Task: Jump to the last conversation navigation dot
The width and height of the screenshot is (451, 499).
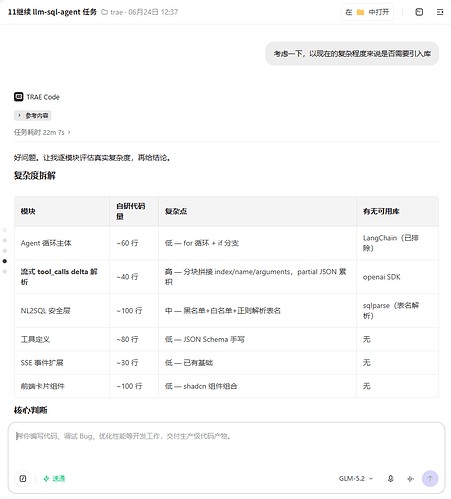Action: [5, 272]
